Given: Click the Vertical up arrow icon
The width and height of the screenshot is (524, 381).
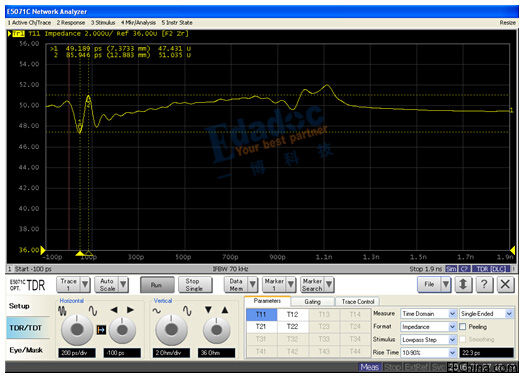Looking at the screenshot, I should 225,310.
